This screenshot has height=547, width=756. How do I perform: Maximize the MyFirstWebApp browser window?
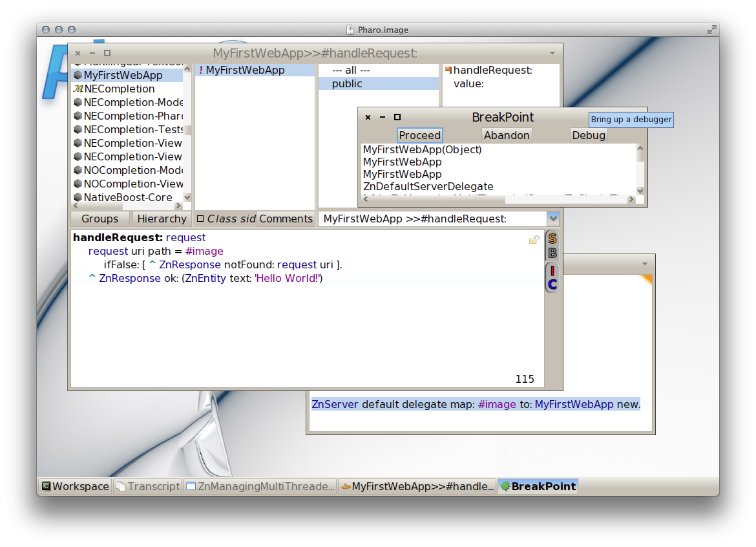[107, 53]
